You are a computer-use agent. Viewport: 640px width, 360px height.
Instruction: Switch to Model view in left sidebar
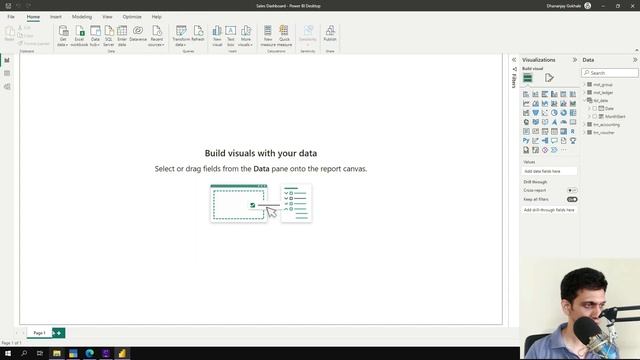click(7, 87)
